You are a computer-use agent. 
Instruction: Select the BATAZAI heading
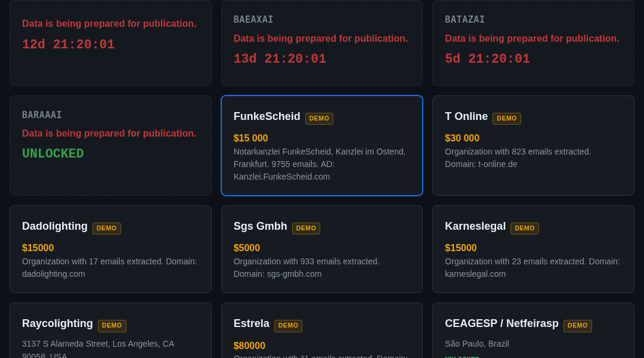click(x=465, y=19)
